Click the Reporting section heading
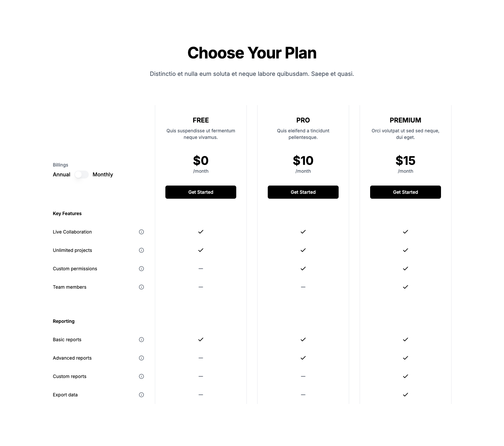 pyautogui.click(x=64, y=321)
